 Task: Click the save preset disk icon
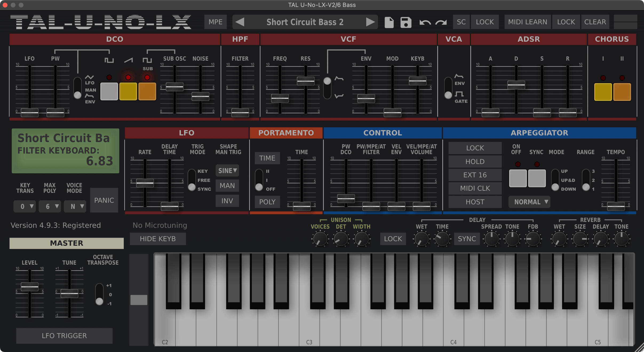click(406, 22)
